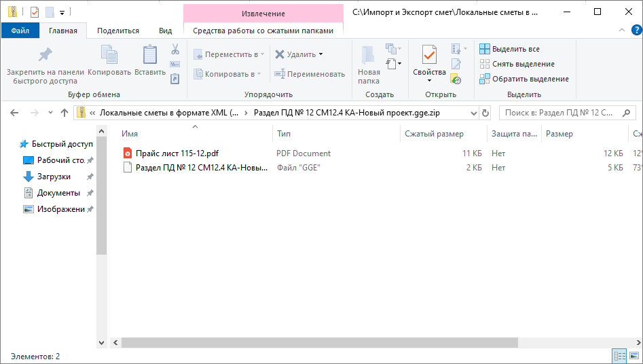Select file Прайс лист 115-12.pdf
Viewport: 643px width, 364px height.
[x=177, y=153]
